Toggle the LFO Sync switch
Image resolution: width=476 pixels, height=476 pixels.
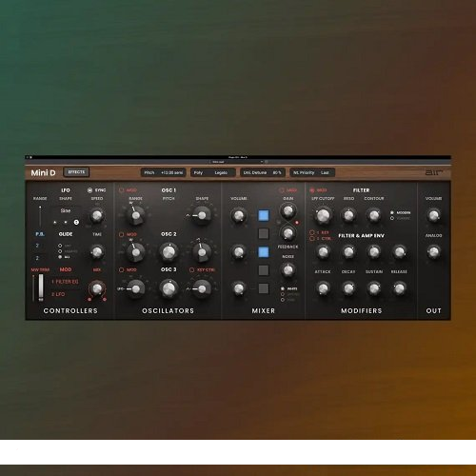[x=89, y=190]
